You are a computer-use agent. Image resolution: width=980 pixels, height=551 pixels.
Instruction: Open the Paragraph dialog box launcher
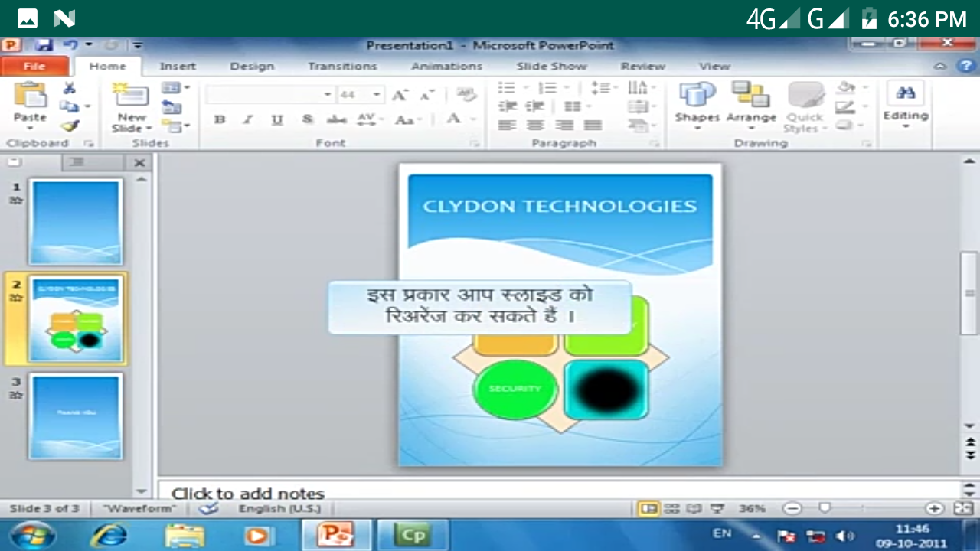click(655, 144)
